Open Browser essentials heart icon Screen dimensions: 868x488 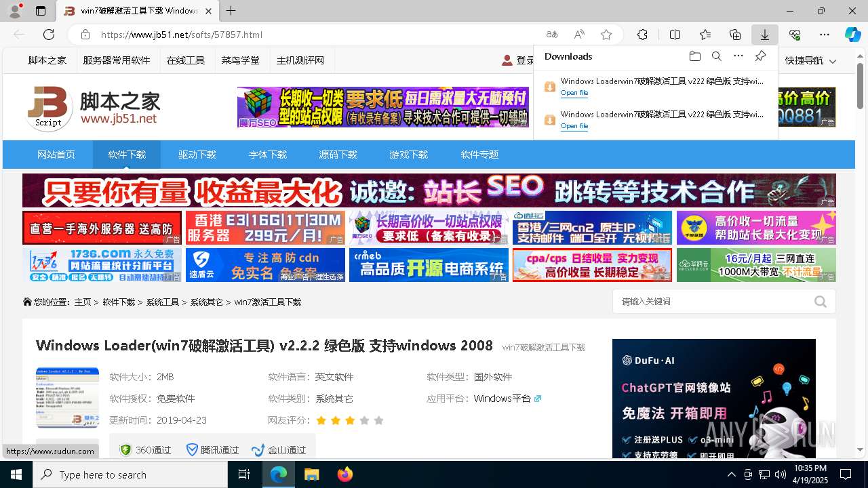(795, 35)
